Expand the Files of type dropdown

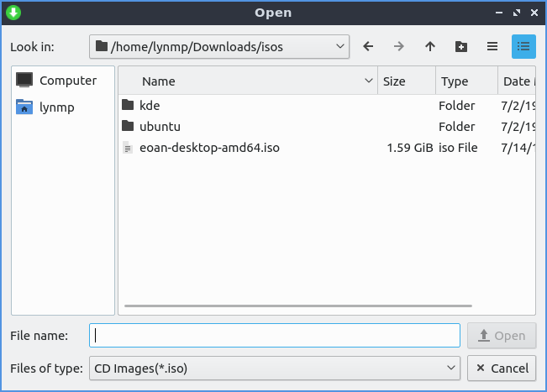click(450, 368)
